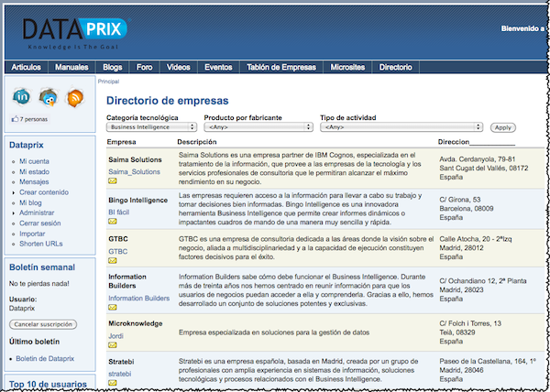Click the Cancelar suscripción button
The width and height of the screenshot is (550, 392).
pyautogui.click(x=43, y=324)
